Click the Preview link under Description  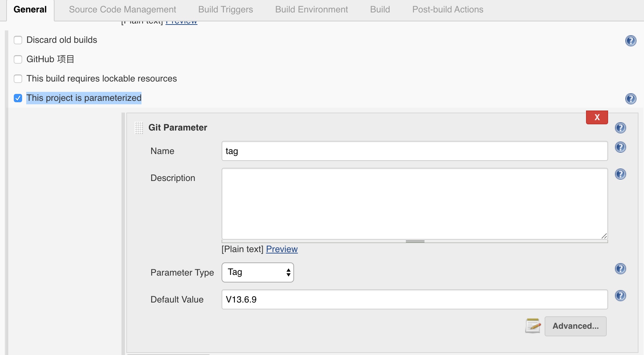pos(282,249)
